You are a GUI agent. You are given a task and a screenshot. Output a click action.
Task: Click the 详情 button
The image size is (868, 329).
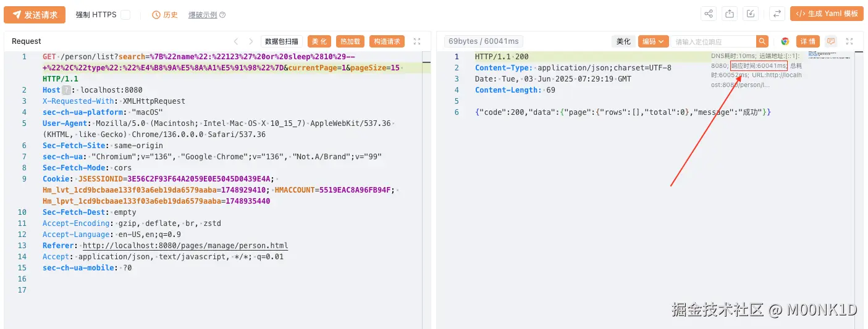point(808,41)
